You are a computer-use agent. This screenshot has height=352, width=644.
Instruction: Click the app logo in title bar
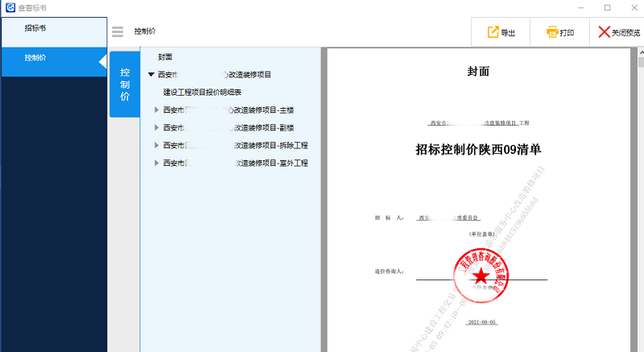(x=10, y=7)
